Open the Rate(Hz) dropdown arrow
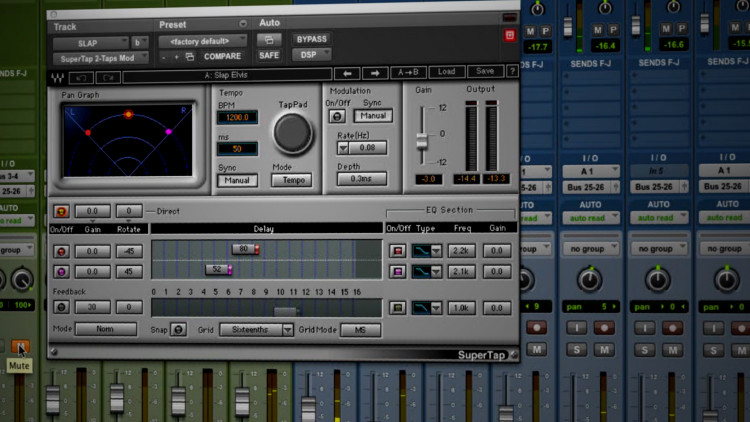Viewport: 750px width, 422px height. click(342, 148)
